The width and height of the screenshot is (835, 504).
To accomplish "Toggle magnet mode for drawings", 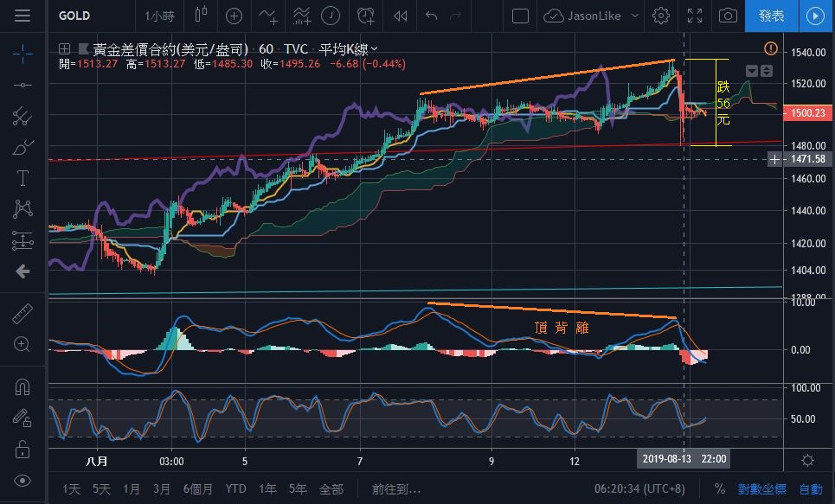I will pos(22,387).
